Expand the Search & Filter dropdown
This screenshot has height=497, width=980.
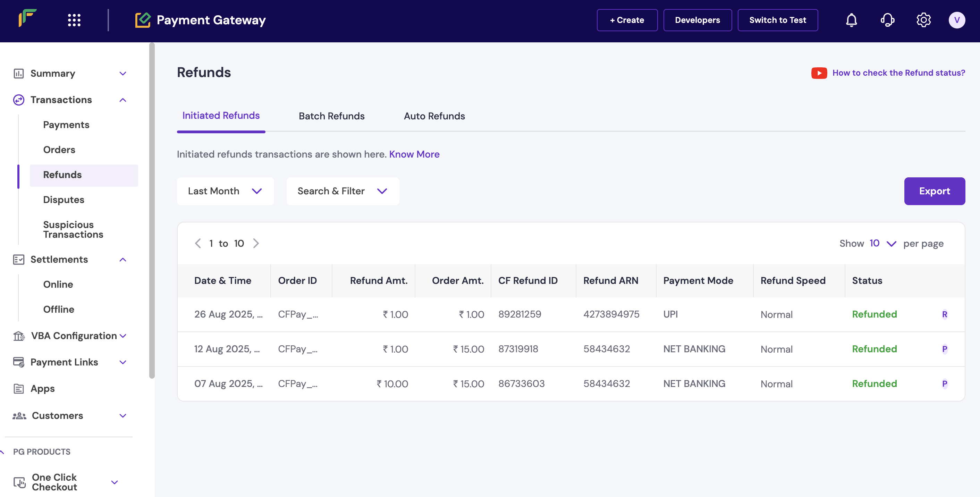tap(343, 191)
